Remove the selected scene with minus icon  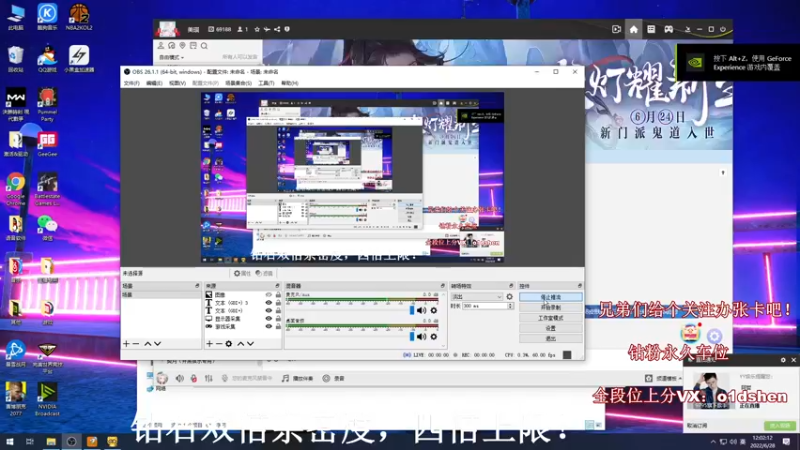136,344
